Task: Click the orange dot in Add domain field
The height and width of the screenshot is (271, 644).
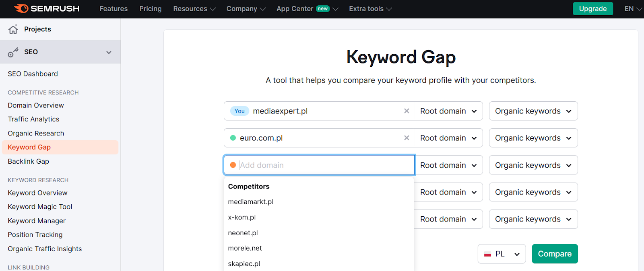Action: pyautogui.click(x=233, y=165)
